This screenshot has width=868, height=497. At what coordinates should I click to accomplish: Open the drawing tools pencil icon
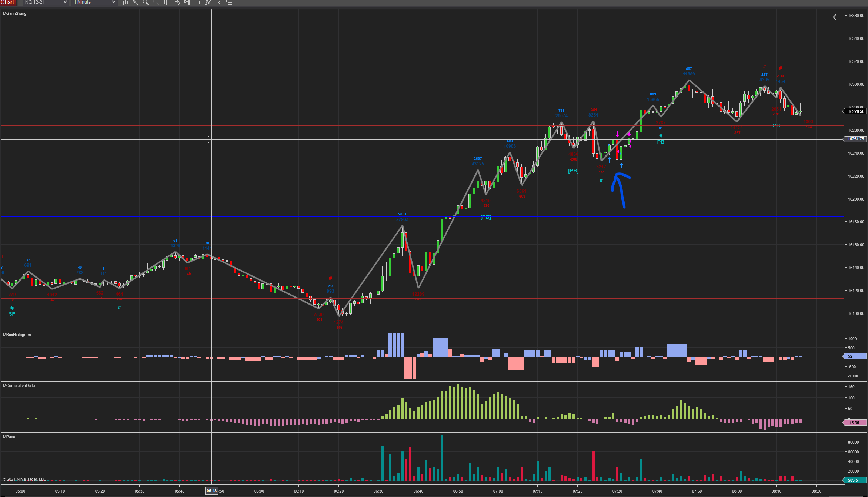tap(136, 3)
